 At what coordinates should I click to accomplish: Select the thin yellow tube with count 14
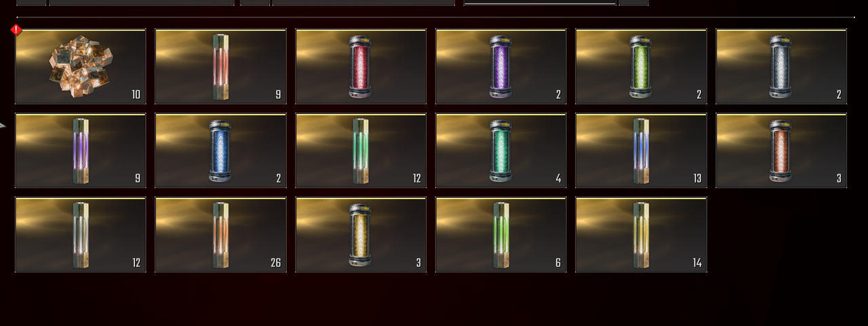641,235
